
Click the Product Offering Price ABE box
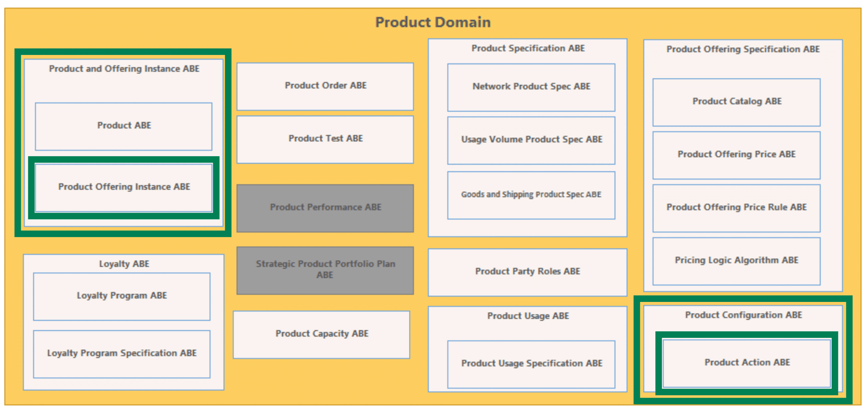point(736,155)
